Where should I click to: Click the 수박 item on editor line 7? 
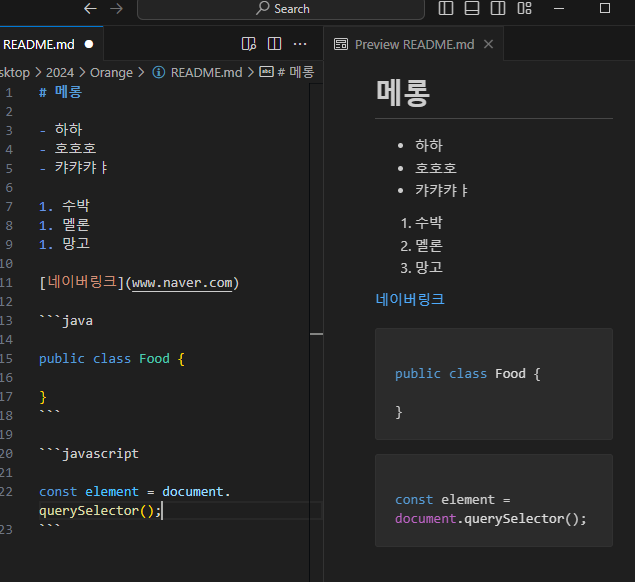coord(76,206)
